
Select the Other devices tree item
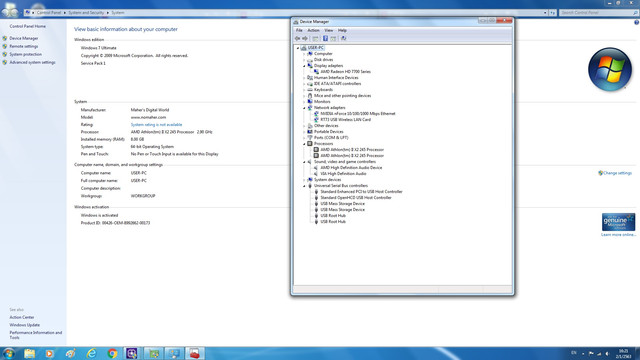coord(326,126)
